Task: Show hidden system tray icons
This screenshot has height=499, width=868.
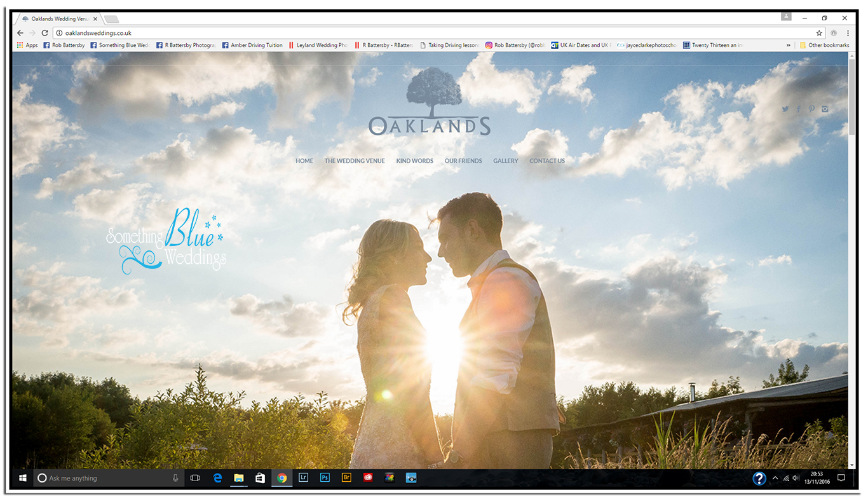Action: click(775, 478)
